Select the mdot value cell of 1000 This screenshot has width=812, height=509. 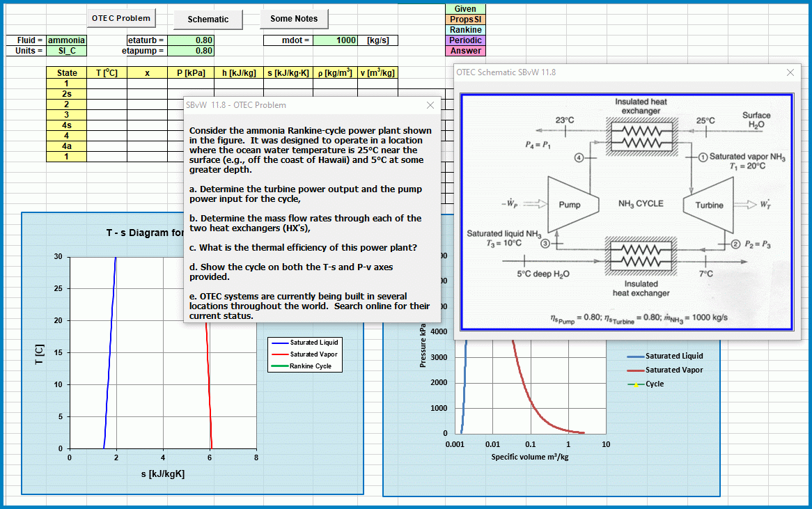336,40
